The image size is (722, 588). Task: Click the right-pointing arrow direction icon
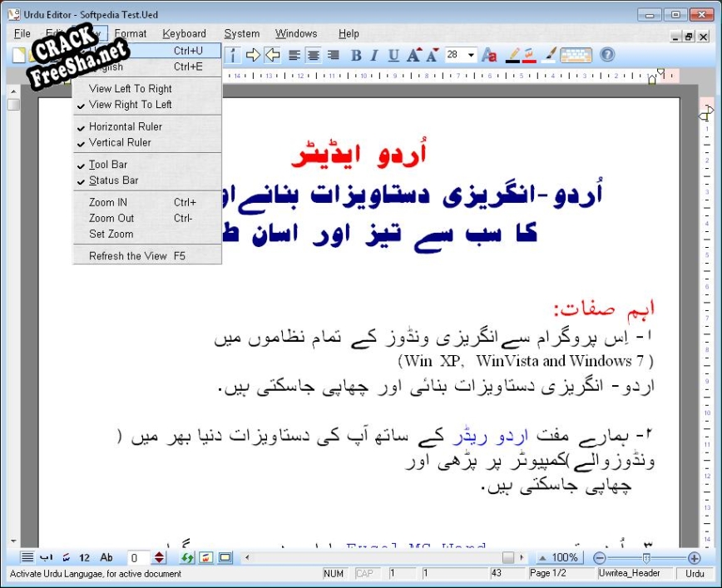coord(253,56)
